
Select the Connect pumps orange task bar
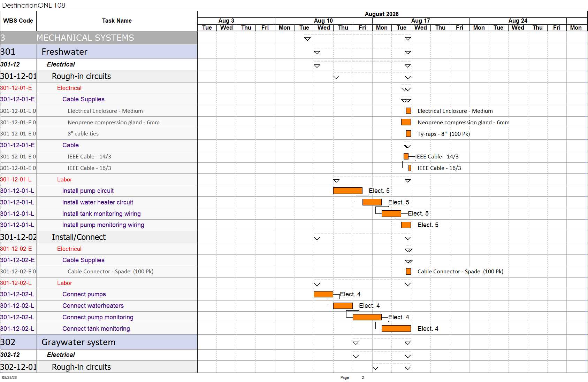323,294
